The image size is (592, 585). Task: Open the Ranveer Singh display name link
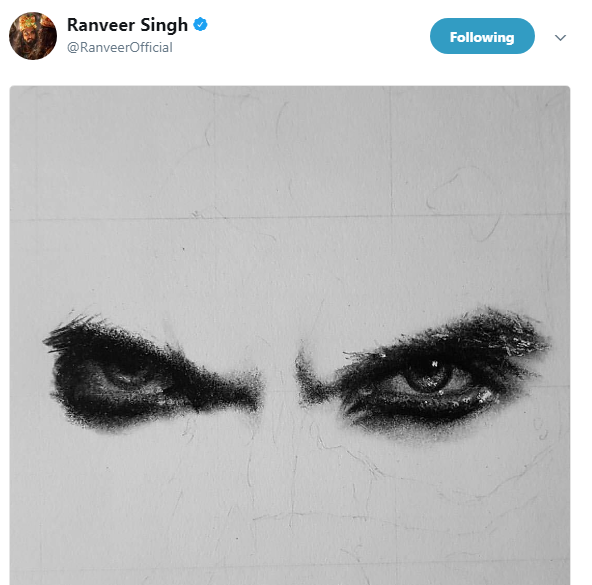[x=127, y=25]
